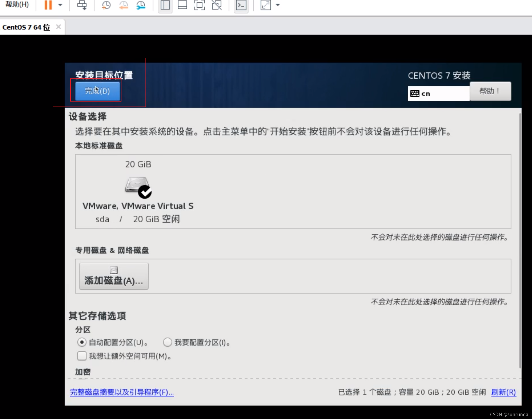
Task: Expand the stretch view dropdown arrow
Action: [x=278, y=5]
